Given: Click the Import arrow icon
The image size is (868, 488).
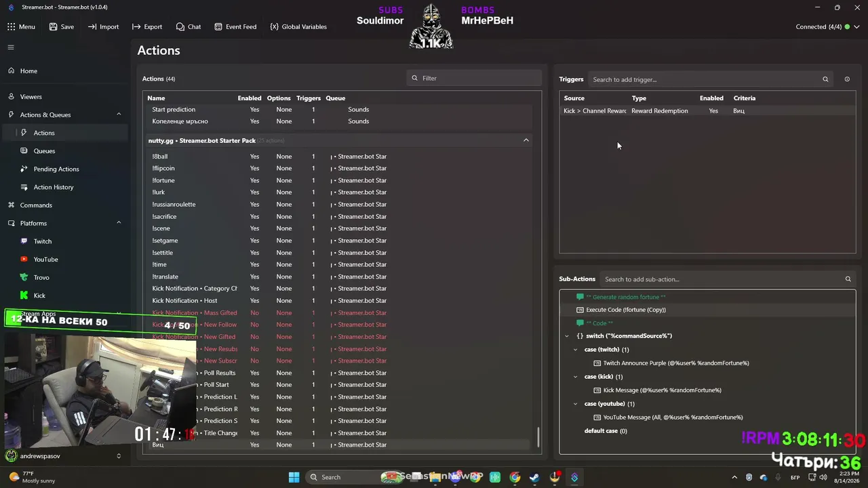Looking at the screenshot, I should (92, 26).
